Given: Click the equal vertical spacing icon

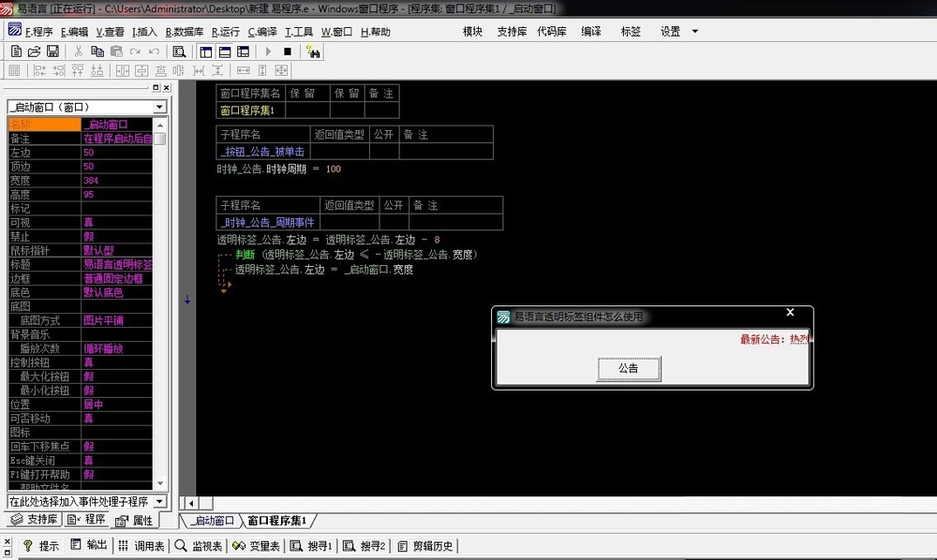Looking at the screenshot, I should 218,70.
